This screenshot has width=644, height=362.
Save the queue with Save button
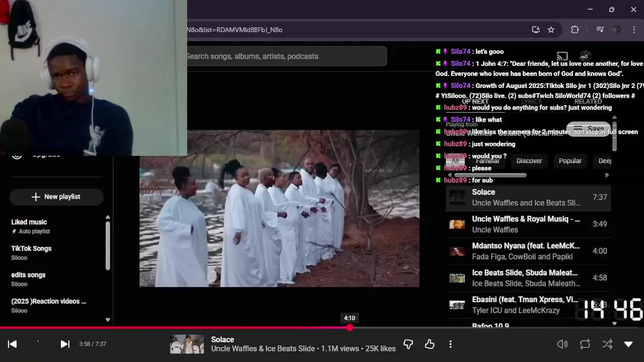click(589, 129)
